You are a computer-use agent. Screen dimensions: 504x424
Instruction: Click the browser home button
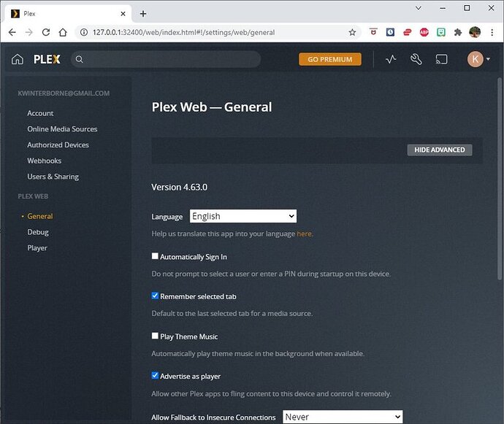tap(63, 32)
